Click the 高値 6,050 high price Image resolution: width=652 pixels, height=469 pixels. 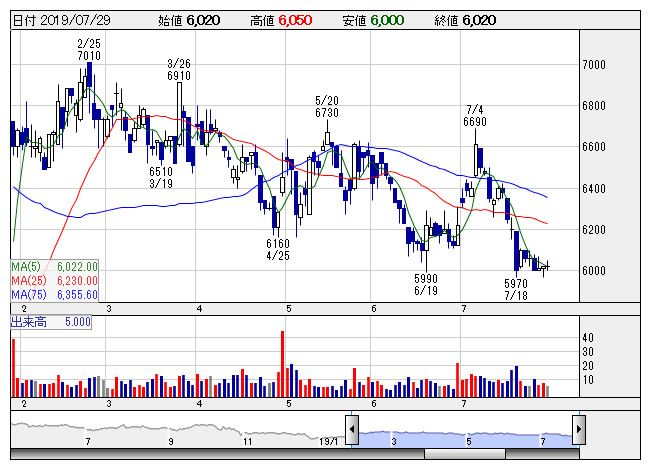(281, 20)
